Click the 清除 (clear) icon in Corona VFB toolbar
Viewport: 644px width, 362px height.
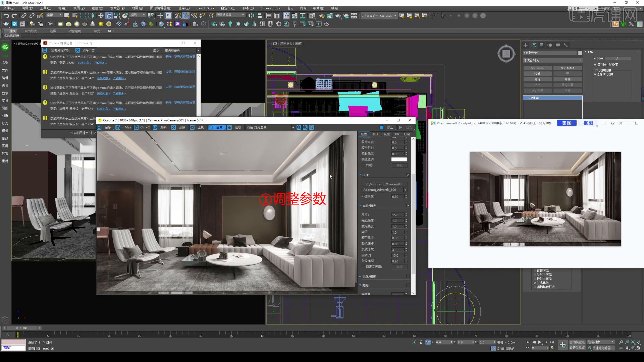click(x=173, y=127)
